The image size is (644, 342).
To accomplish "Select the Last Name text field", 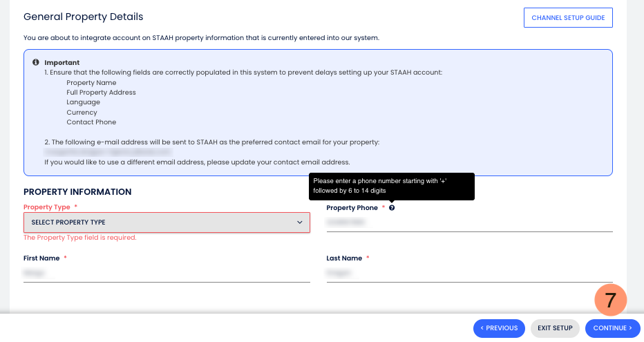I will tap(469, 273).
